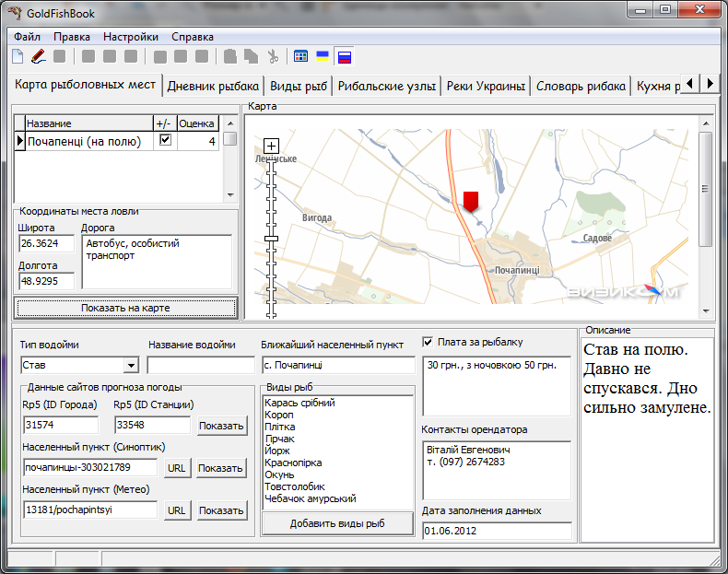Click the Дорога text area
Screen dimensions: 728x574
pos(157,263)
